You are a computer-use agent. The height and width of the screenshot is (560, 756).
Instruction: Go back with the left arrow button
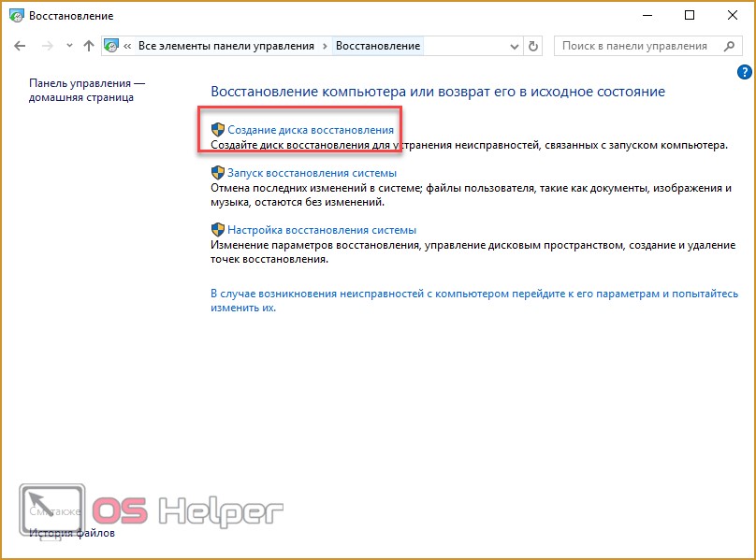(x=20, y=46)
